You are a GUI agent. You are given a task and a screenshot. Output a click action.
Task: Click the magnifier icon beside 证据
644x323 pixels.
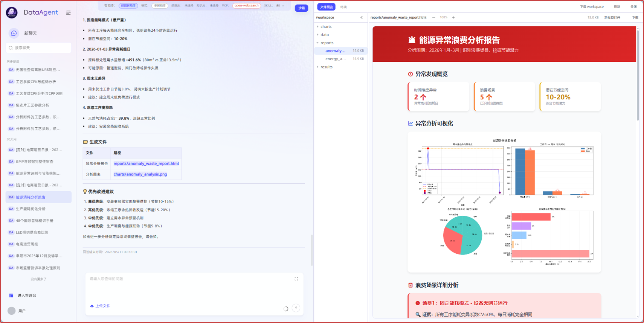(x=418, y=314)
